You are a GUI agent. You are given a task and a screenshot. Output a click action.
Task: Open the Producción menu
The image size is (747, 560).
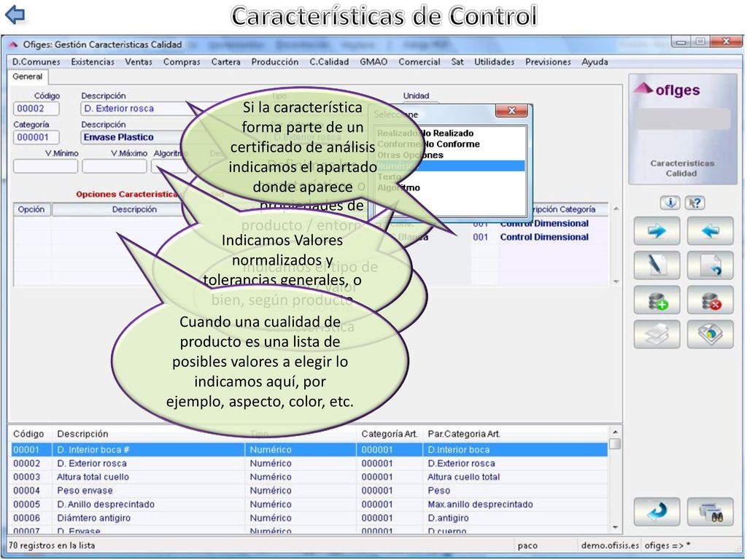coord(275,62)
